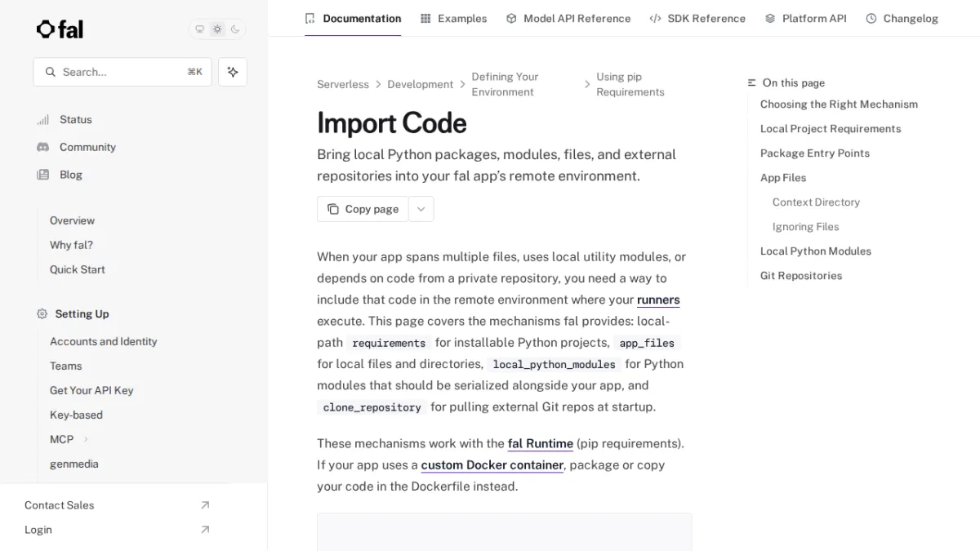Switch to system theme with monitor icon

(199, 29)
